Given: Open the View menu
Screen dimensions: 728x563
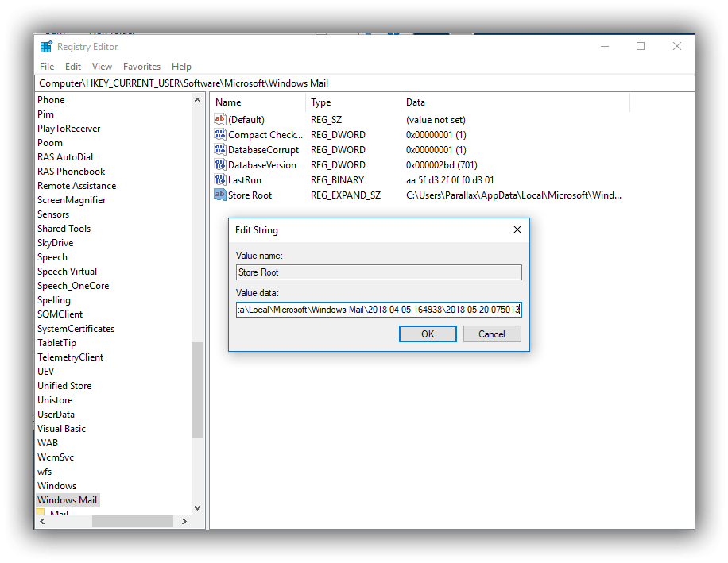Looking at the screenshot, I should click(x=102, y=67).
